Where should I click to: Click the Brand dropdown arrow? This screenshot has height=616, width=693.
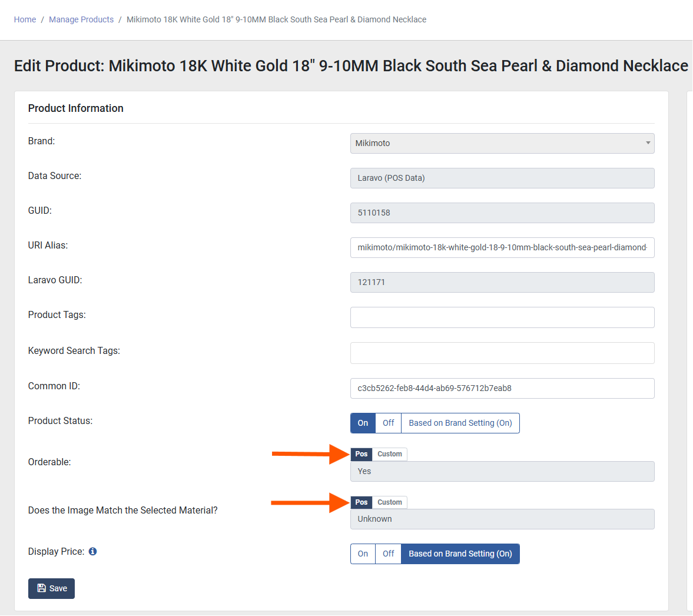(648, 143)
